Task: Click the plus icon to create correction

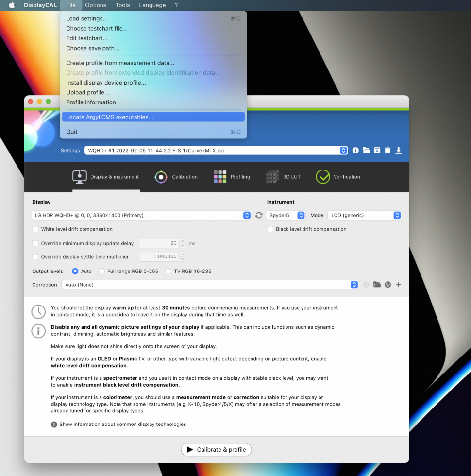Action: [399, 285]
